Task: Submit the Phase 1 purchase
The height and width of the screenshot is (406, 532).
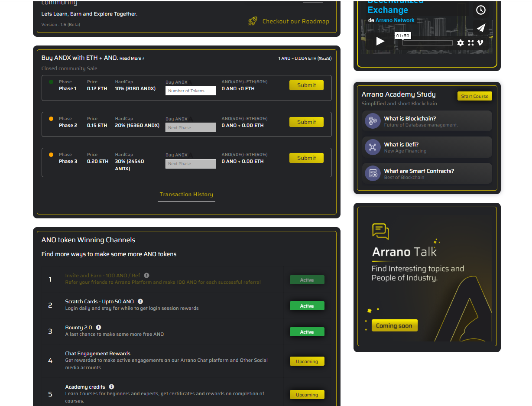Action: pos(306,85)
